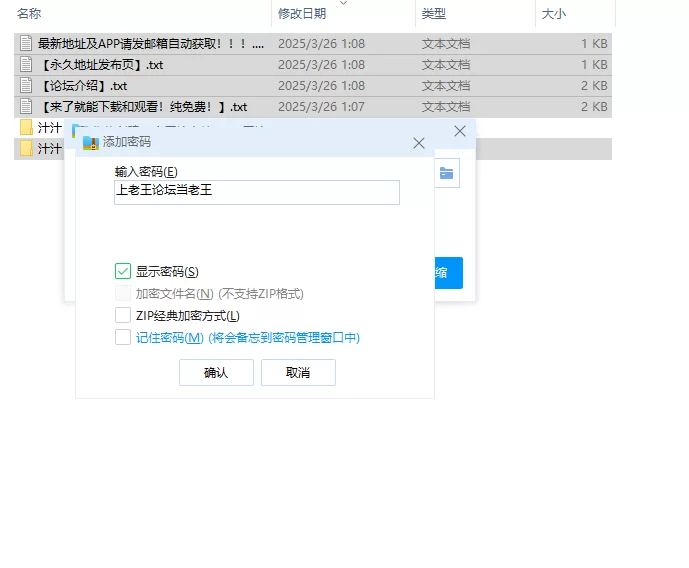This screenshot has width=689, height=568.
Task: Close the 添加密码 dialog
Action: tap(419, 143)
